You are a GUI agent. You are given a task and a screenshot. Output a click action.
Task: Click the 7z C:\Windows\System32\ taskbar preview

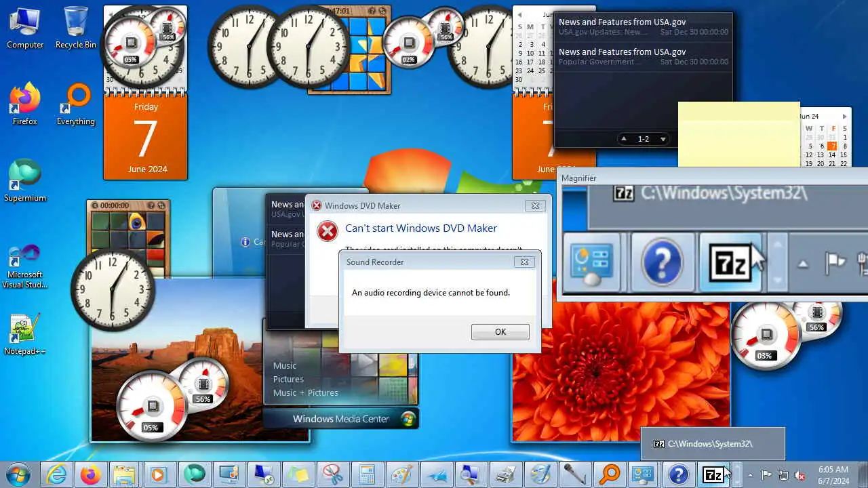713,444
